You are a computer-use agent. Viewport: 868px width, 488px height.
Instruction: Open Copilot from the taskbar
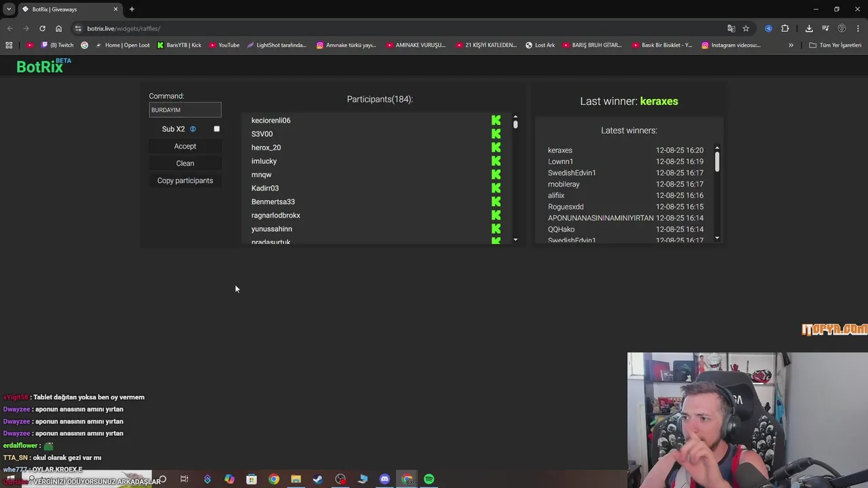pos(229,479)
